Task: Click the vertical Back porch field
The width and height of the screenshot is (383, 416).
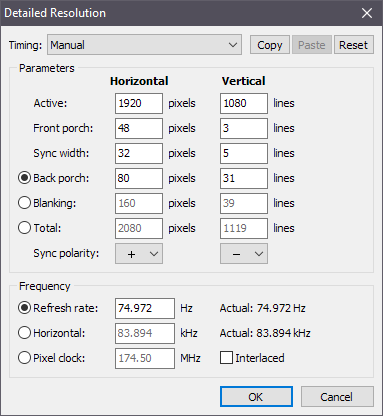Action: (244, 178)
